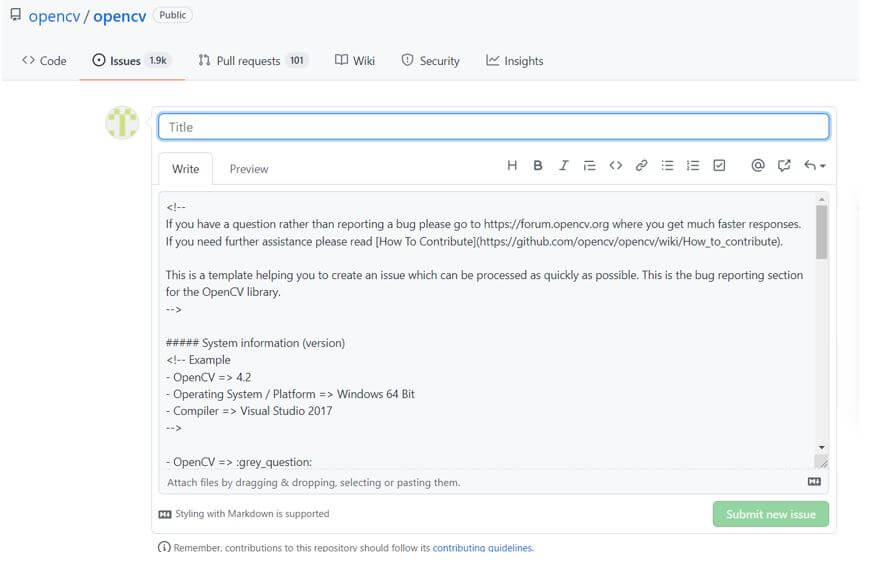Insert a quote block
The width and height of the screenshot is (879, 573).
tap(589, 165)
